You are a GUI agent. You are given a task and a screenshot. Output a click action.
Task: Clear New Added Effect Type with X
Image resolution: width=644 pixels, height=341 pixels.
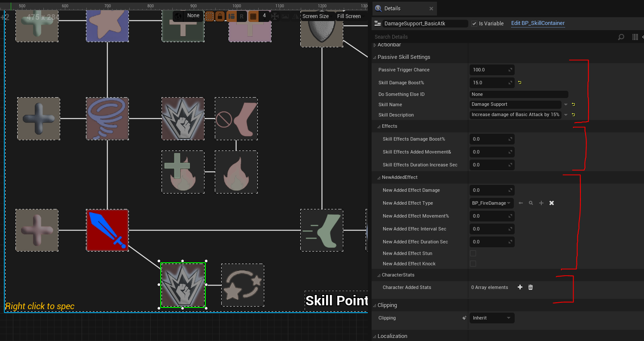[552, 203]
